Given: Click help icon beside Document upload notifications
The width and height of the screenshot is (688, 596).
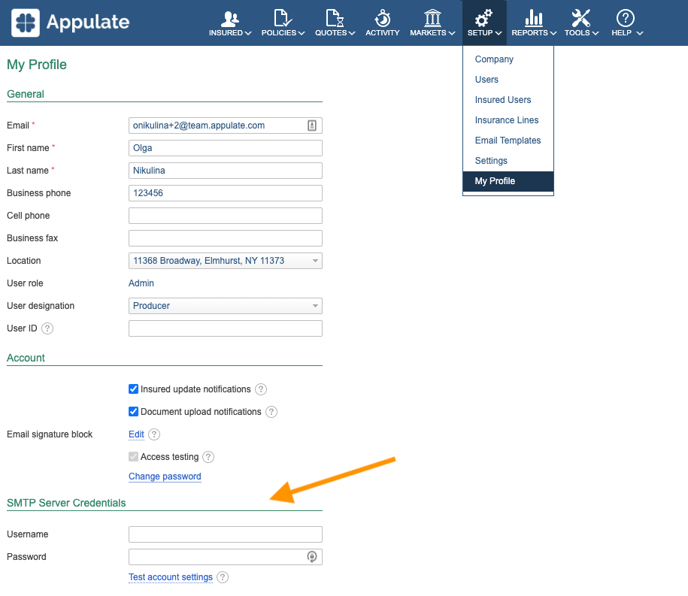Looking at the screenshot, I should point(271,412).
